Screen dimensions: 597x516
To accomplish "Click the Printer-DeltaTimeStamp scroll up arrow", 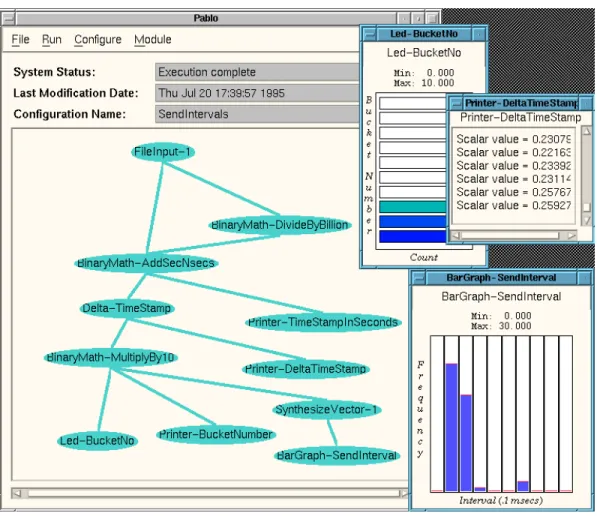I will tap(587, 132).
